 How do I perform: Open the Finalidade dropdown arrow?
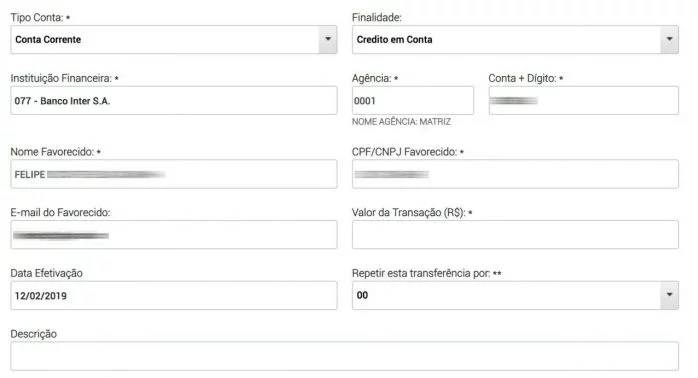point(669,40)
